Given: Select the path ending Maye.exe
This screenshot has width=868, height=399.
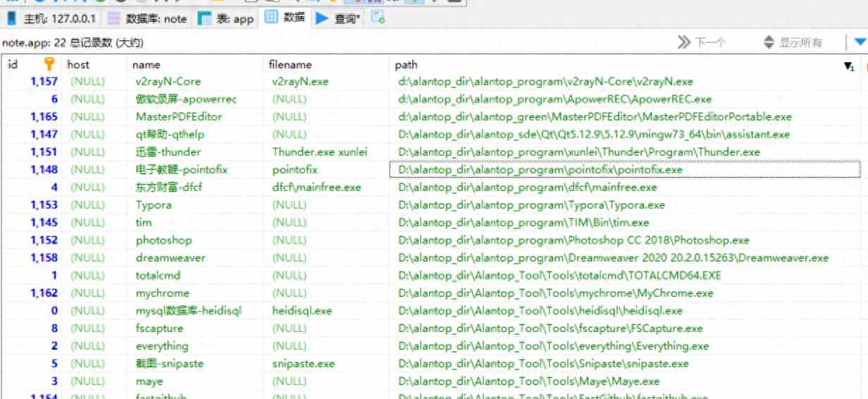Looking at the screenshot, I should coord(528,381).
